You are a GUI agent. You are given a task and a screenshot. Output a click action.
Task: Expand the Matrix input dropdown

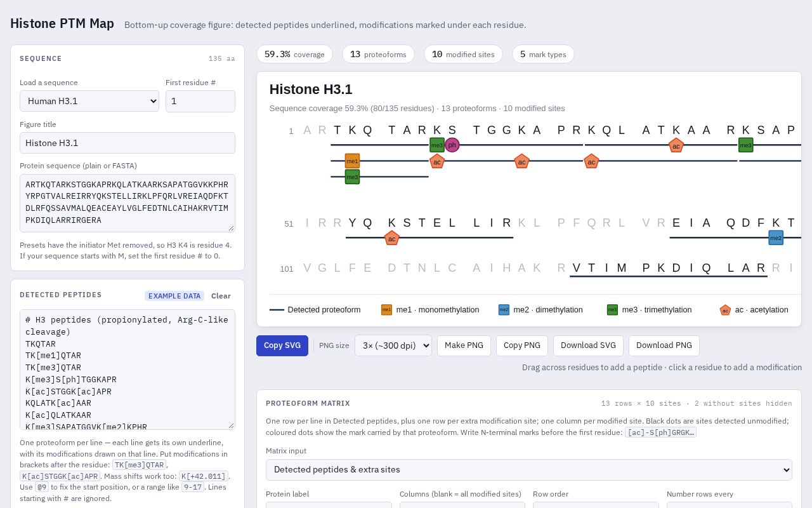coord(529,470)
